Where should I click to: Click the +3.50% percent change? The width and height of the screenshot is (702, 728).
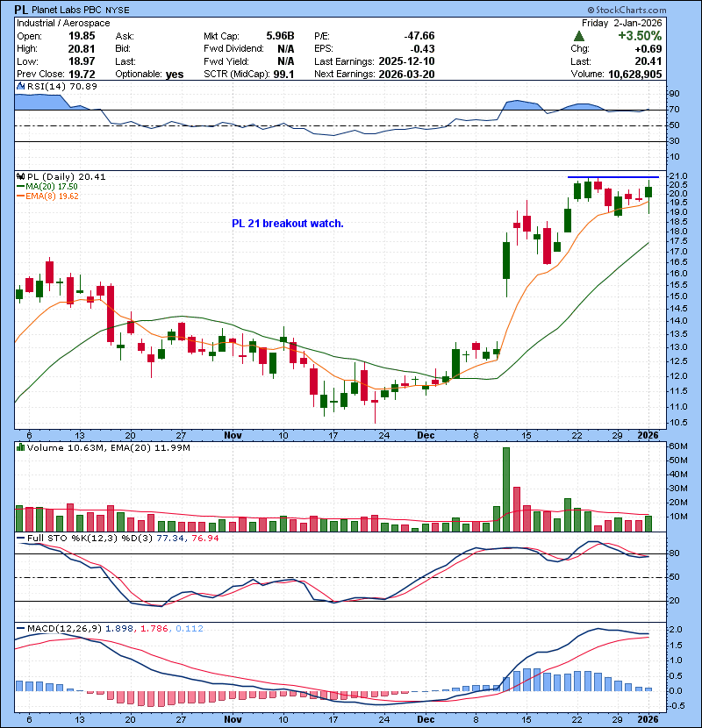[x=640, y=36]
